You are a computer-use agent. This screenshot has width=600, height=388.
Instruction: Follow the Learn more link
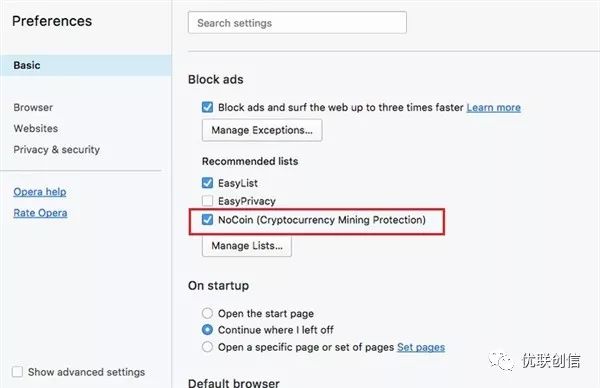(494, 108)
